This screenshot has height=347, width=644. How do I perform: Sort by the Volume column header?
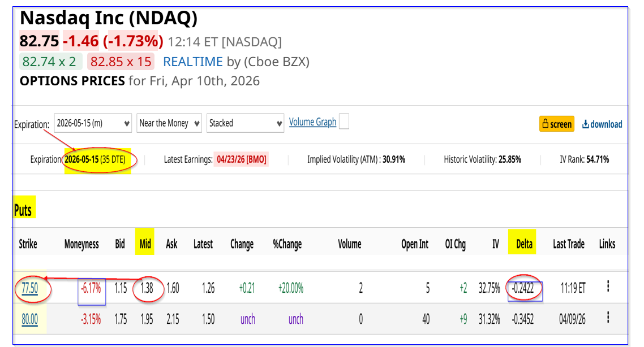(349, 244)
